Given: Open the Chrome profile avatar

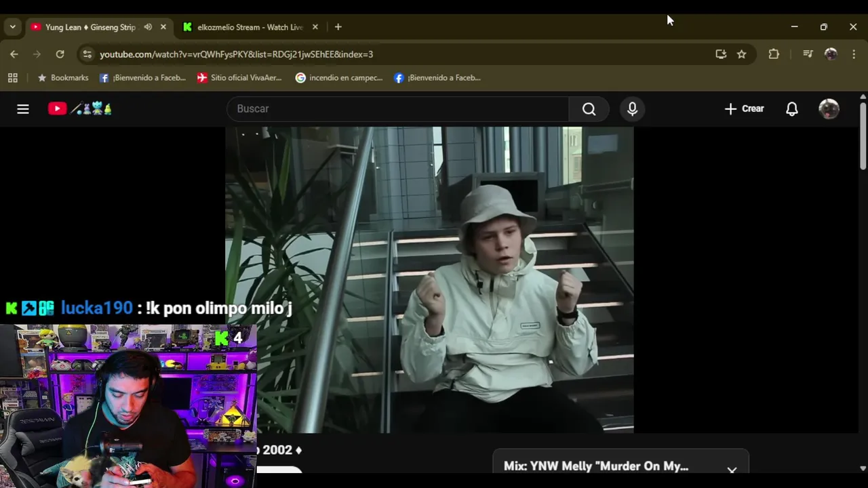Looking at the screenshot, I should pyautogui.click(x=831, y=54).
